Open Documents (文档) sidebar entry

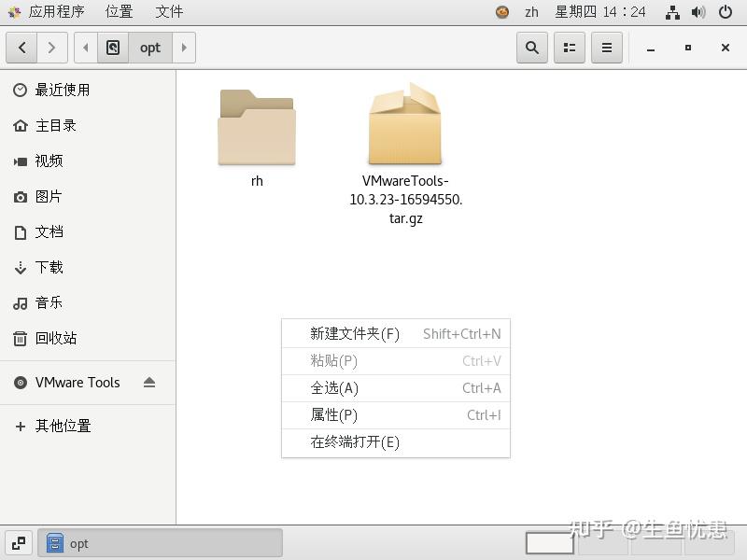click(x=88, y=231)
